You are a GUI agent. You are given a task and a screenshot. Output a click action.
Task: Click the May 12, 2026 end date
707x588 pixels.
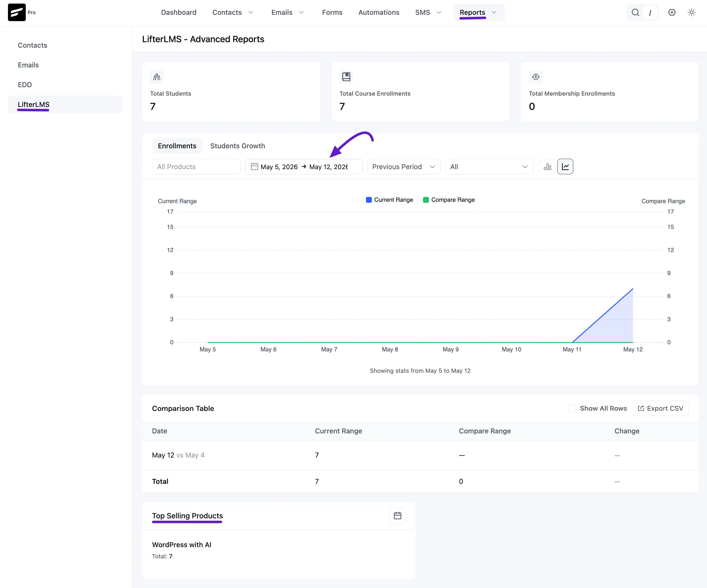pyautogui.click(x=329, y=167)
